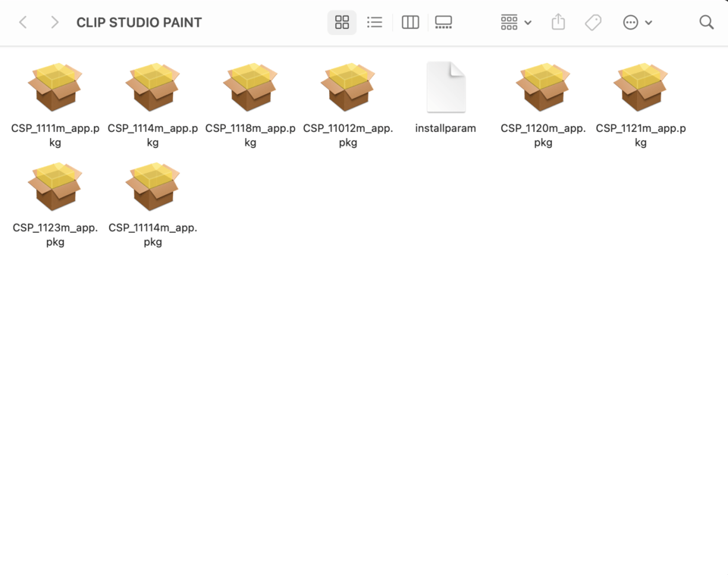Click the CSP_11114m_app.pkg file name

click(152, 234)
